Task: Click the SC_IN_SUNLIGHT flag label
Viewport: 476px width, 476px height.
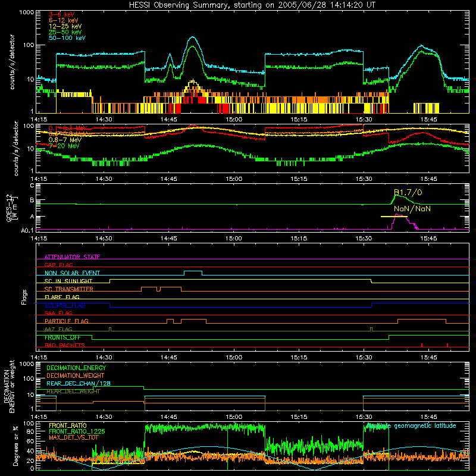Action: coord(68,281)
